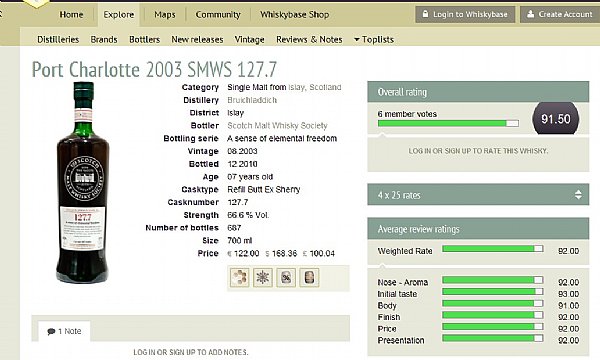Expand the 4 x 25 rates panel arrows
Viewport: 600px width, 360px height.
pyautogui.click(x=578, y=195)
